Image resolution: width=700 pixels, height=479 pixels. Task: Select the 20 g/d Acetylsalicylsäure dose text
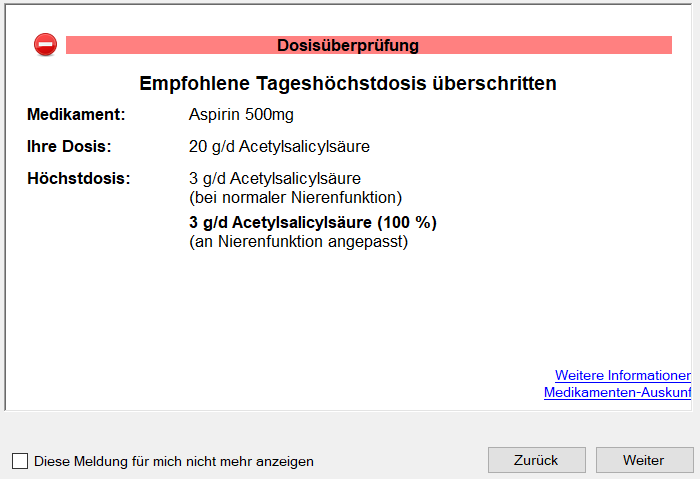click(x=279, y=147)
